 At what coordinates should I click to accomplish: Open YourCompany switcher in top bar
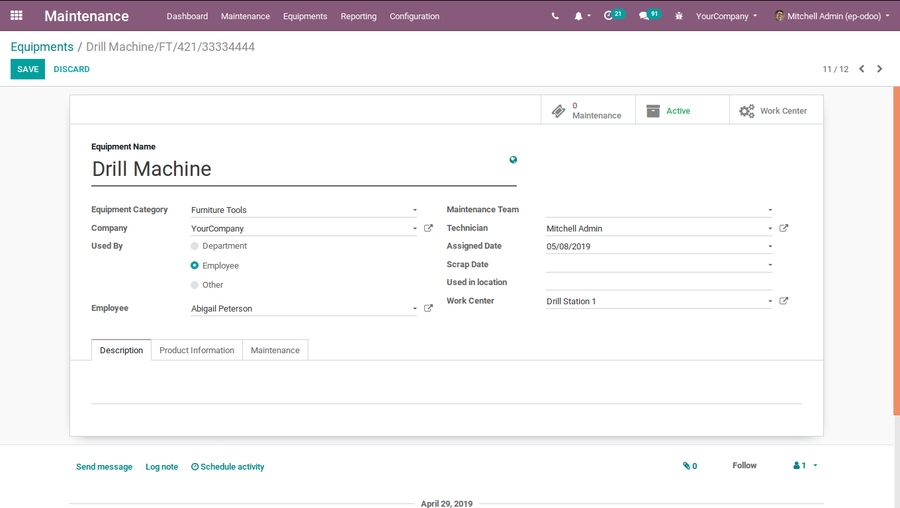click(x=726, y=16)
